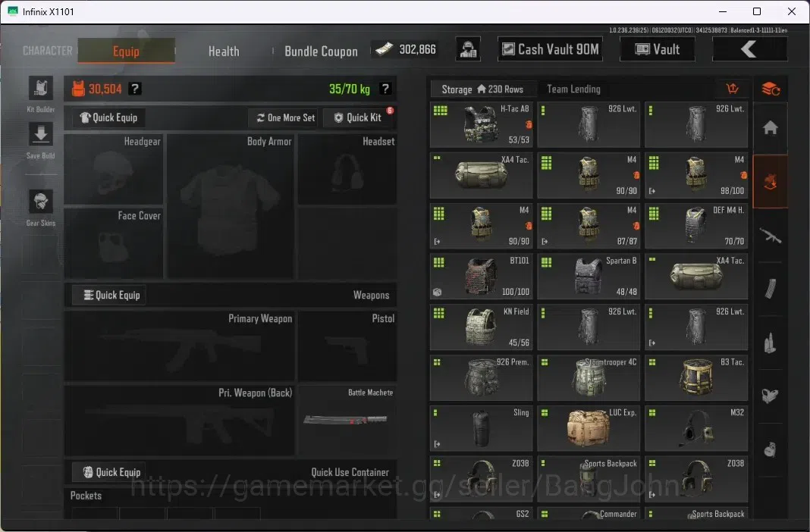This screenshot has height=532, width=810.
Task: Select the Primary Weapon slot
Action: pos(179,346)
